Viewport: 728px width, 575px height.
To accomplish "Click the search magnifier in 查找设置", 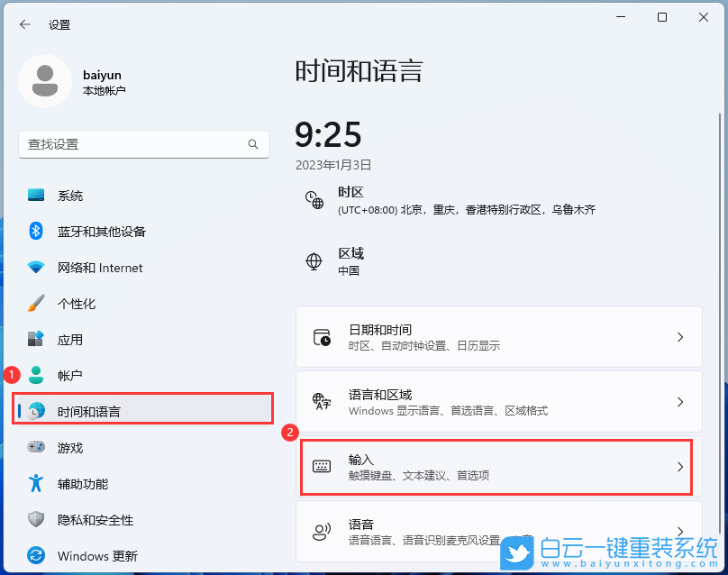I will point(253,144).
